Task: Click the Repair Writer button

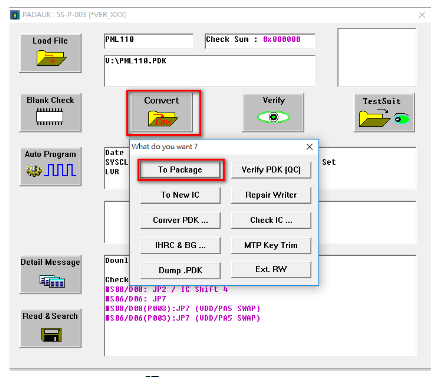Action: click(x=271, y=195)
